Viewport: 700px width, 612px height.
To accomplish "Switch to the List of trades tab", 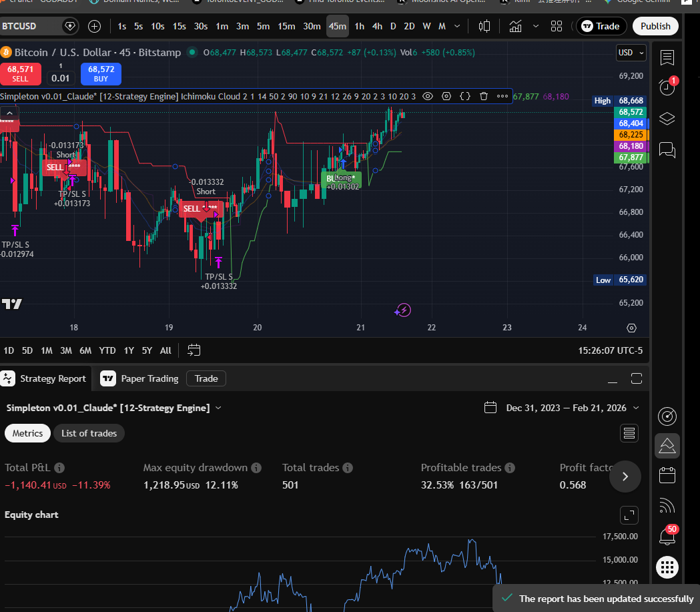I will click(x=89, y=432).
